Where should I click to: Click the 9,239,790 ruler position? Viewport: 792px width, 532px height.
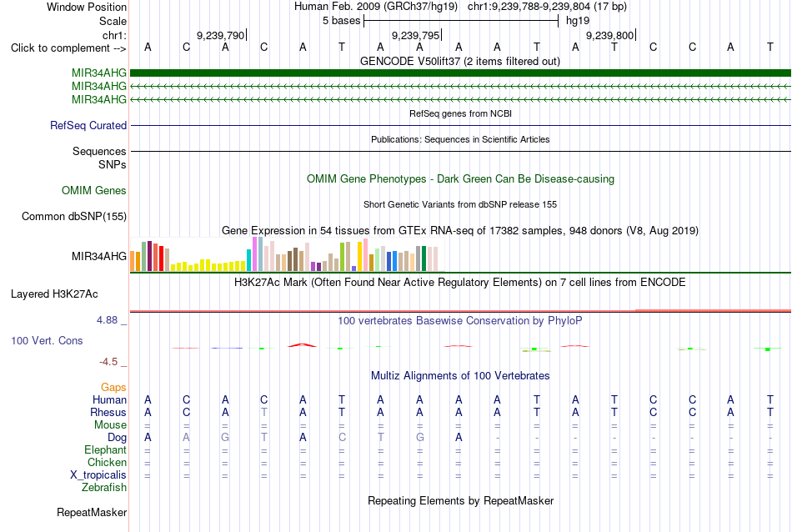220,35
